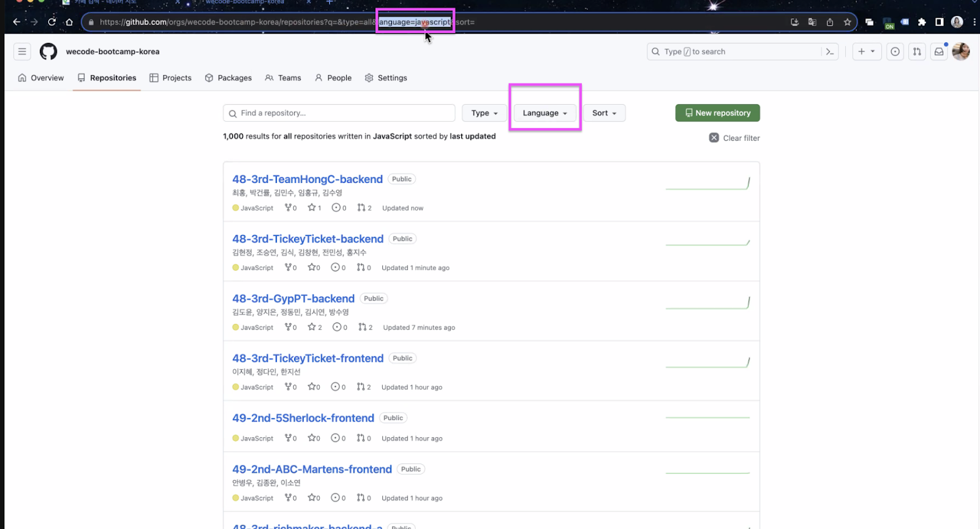The height and width of the screenshot is (529, 980).
Task: Open user profile avatar menu
Action: [x=961, y=51]
